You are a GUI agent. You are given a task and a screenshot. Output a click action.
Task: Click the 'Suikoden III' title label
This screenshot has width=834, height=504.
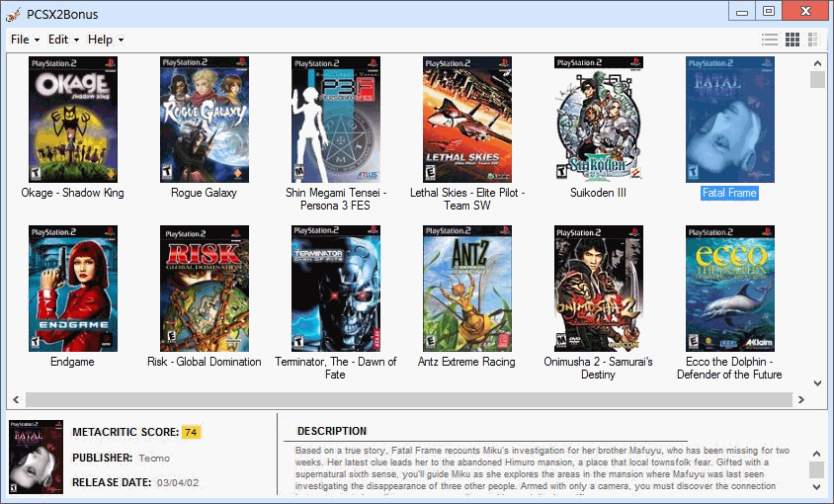(x=598, y=193)
